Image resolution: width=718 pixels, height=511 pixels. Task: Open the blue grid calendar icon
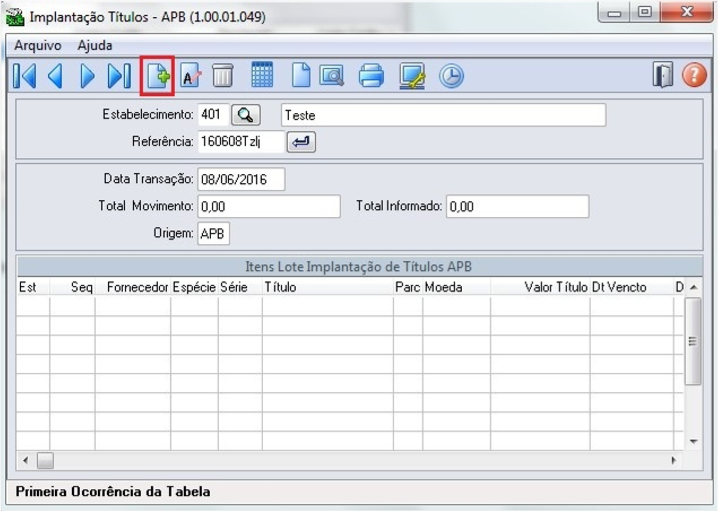point(262,75)
